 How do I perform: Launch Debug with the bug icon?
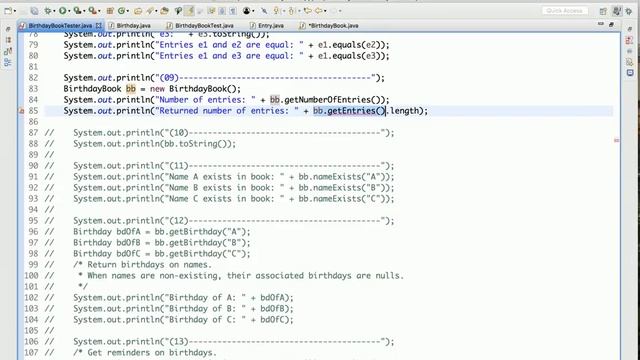[x=48, y=11]
